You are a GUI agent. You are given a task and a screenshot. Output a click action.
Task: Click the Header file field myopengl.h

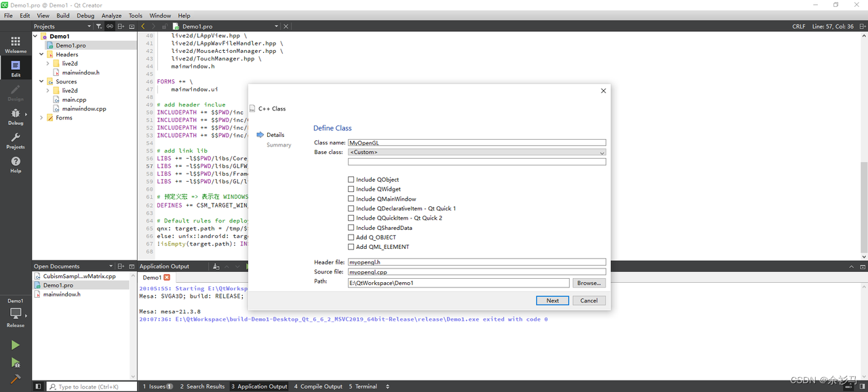tap(477, 262)
